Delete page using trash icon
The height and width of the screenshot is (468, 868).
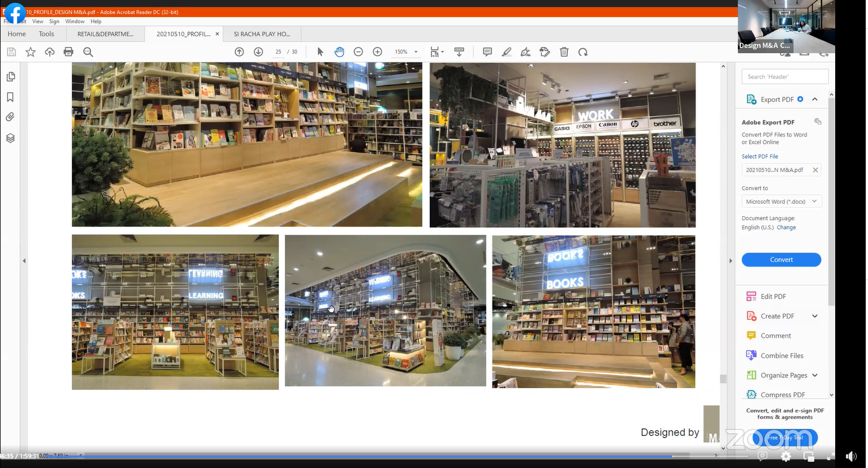tap(564, 52)
